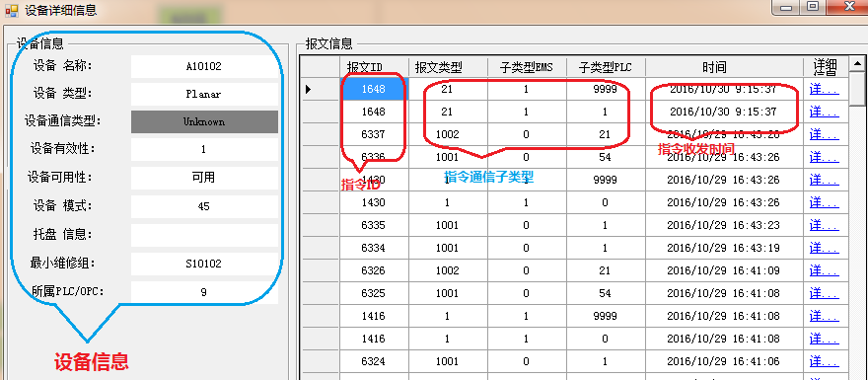Sort by the 报文类型 column header
The width and height of the screenshot is (868, 380).
tap(448, 67)
